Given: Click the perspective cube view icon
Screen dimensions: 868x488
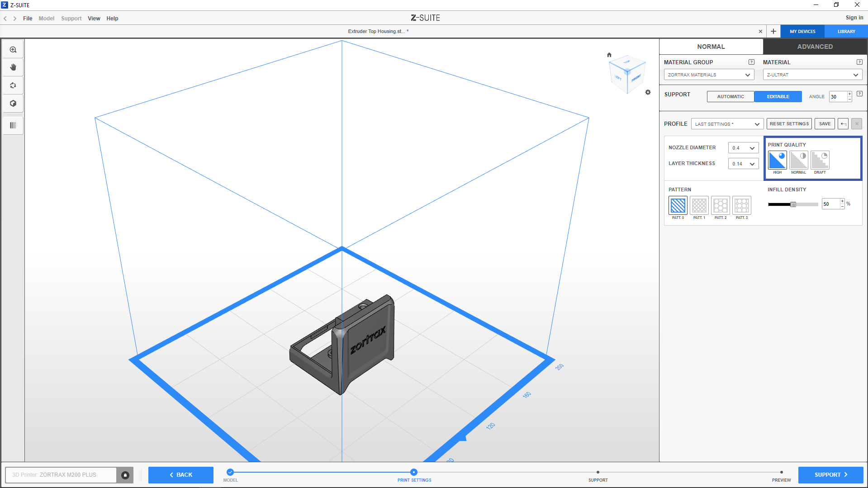Looking at the screenshot, I should [13, 104].
